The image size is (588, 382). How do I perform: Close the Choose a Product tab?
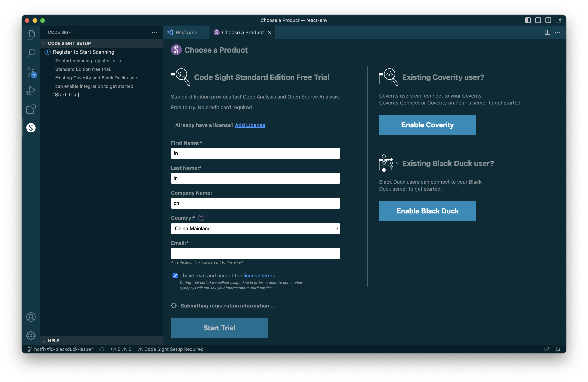pyautogui.click(x=269, y=32)
